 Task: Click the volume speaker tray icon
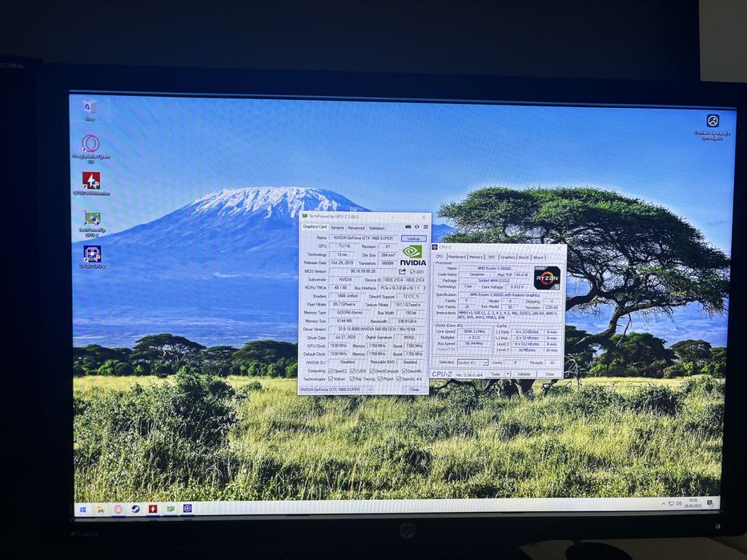(x=678, y=503)
